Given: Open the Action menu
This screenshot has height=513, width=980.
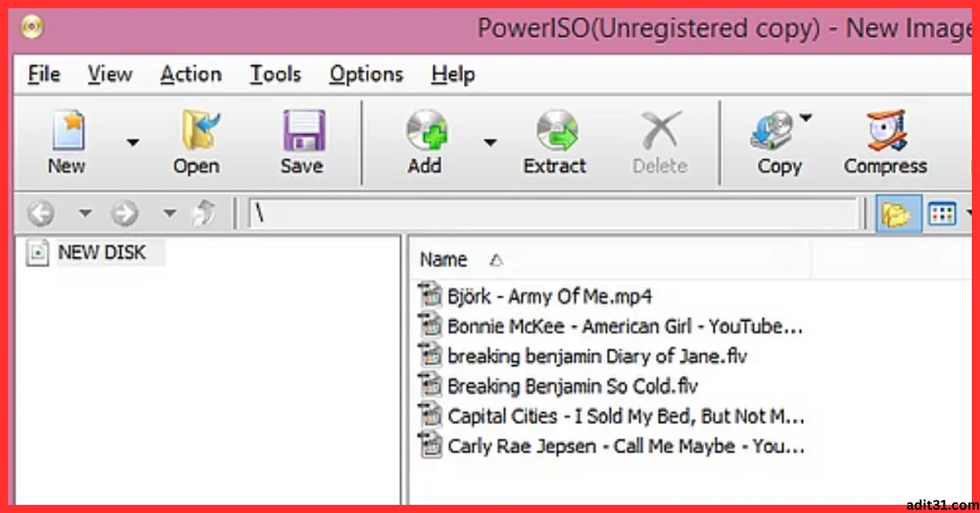Looking at the screenshot, I should [191, 74].
